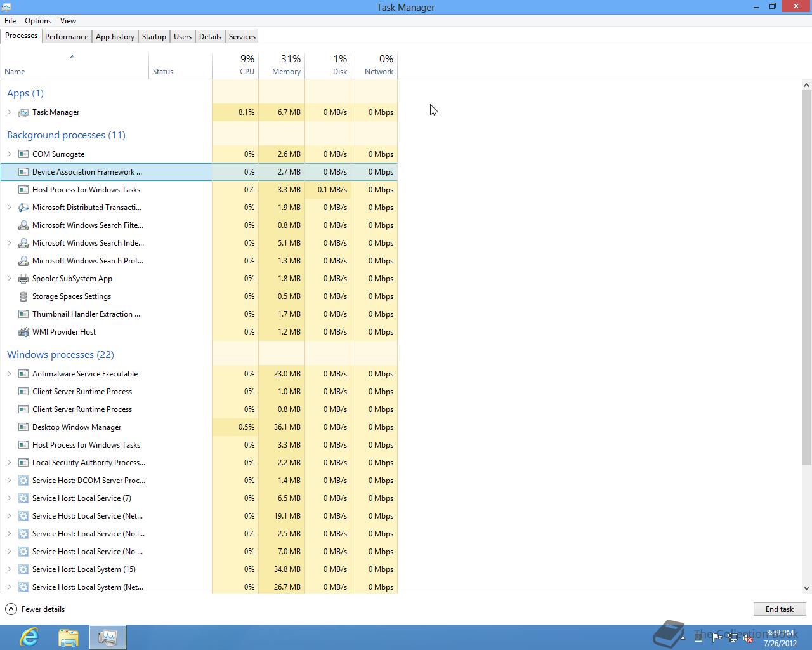Click the End task button

tap(780, 609)
